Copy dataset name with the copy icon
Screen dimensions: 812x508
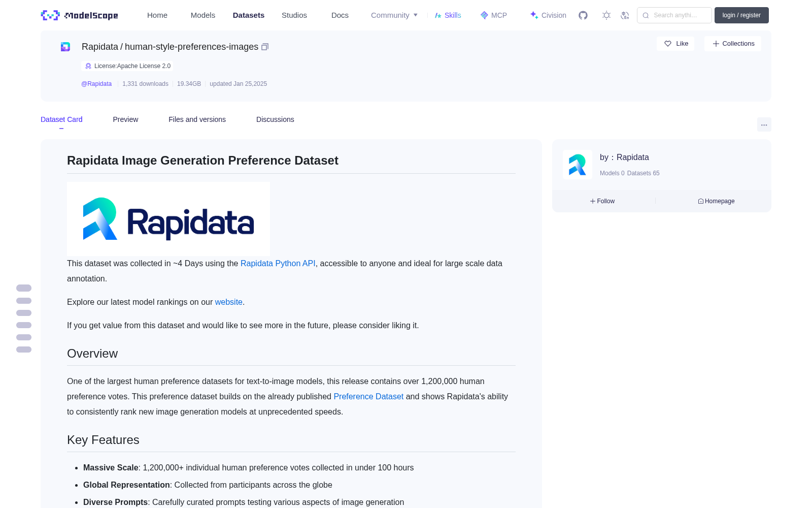pyautogui.click(x=265, y=47)
